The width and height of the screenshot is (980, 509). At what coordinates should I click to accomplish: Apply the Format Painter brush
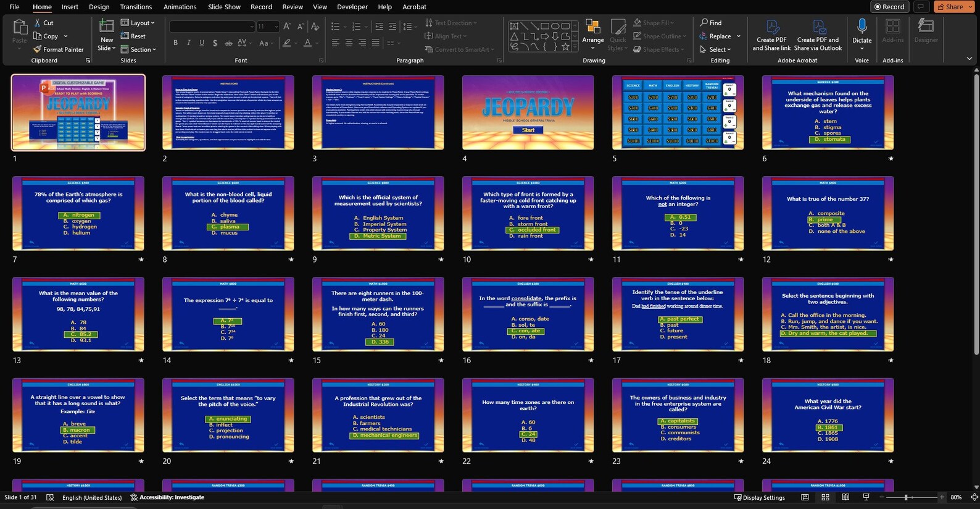[59, 49]
